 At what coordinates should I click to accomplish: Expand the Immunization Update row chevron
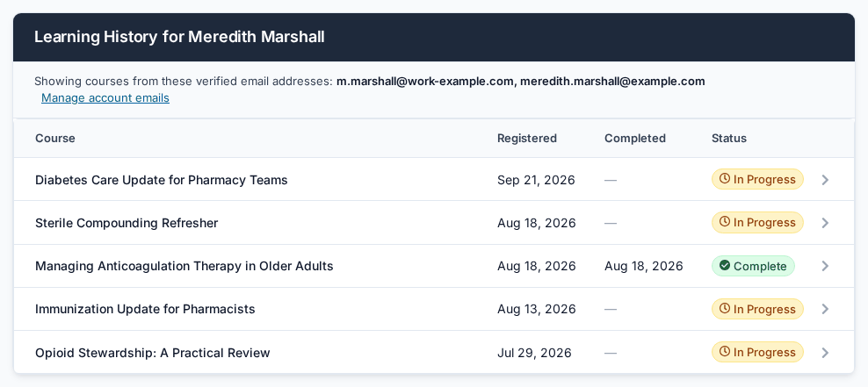pyautogui.click(x=825, y=309)
